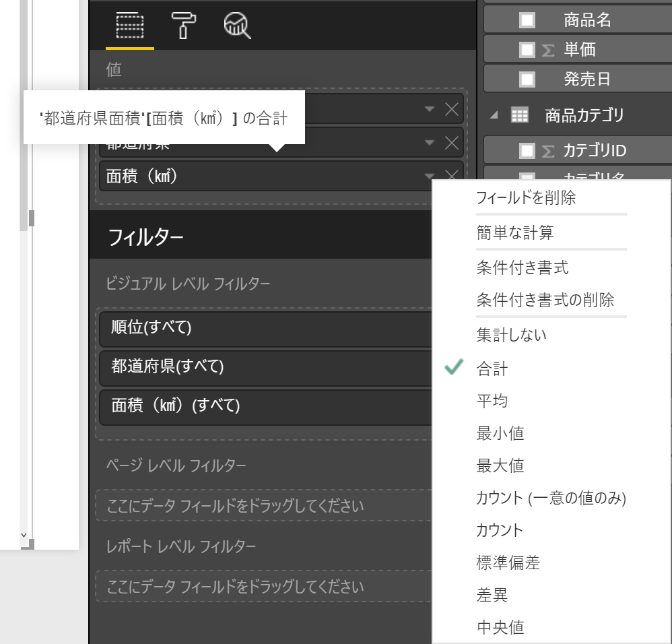672x644 pixels.
Task: Select 標準偏差 aggregation option
Action: pyautogui.click(x=508, y=562)
